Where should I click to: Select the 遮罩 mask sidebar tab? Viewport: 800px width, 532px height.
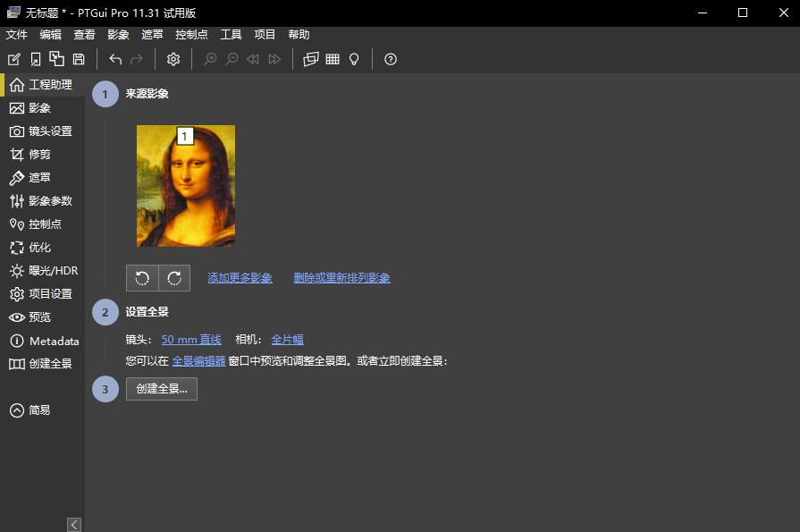(42, 178)
